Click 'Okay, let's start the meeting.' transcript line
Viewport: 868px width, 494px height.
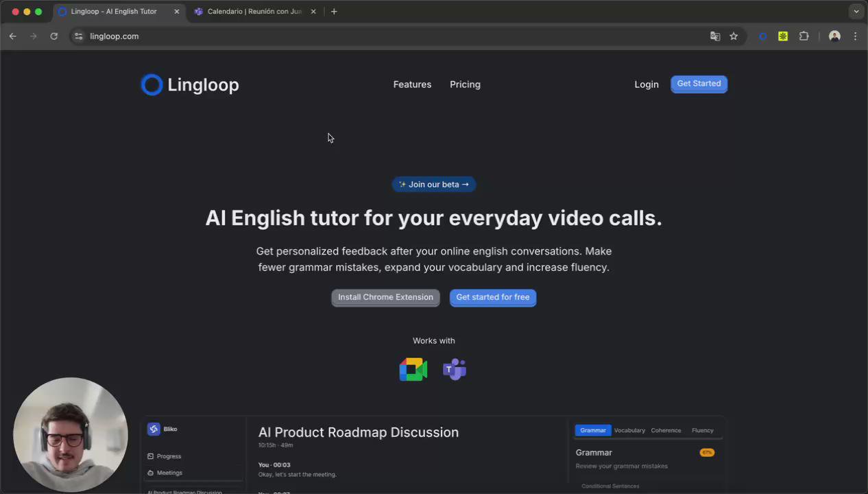(x=298, y=474)
